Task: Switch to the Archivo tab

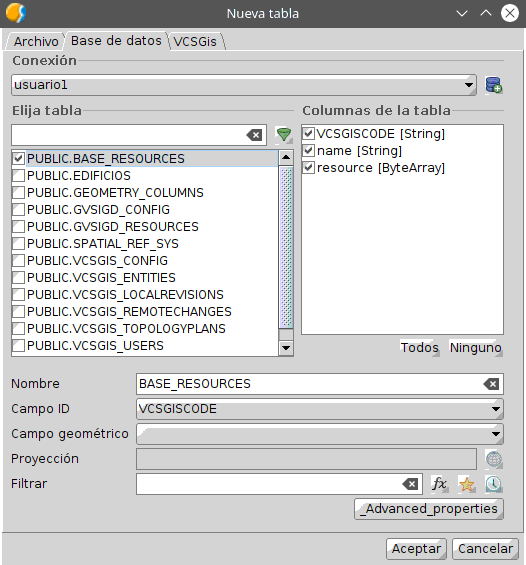Action: click(36, 41)
